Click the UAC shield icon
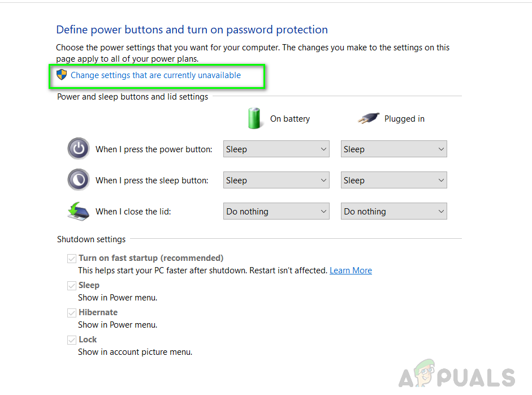This screenshot has height=395, width=532. click(62, 75)
